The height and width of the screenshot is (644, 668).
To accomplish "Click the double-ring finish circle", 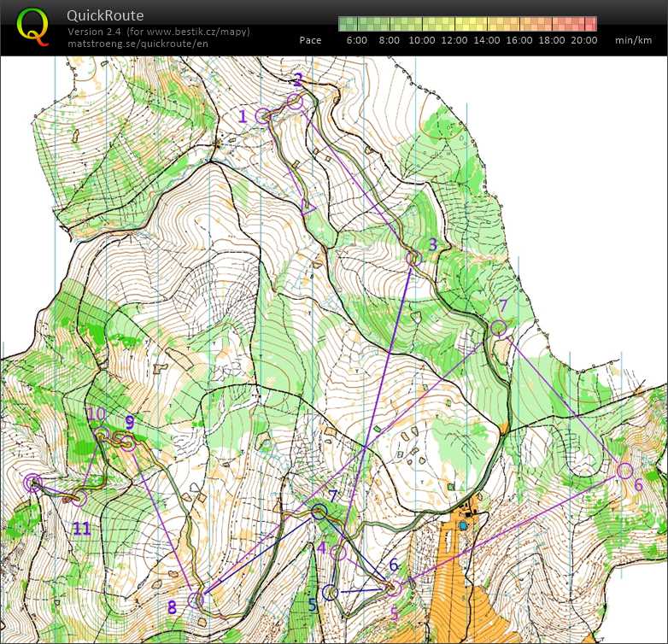I will coord(32,483).
